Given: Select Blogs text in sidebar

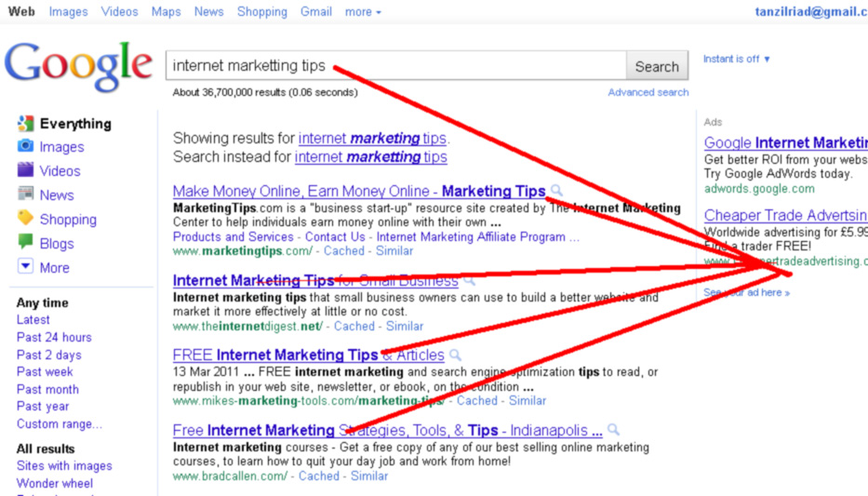Looking at the screenshot, I should [57, 244].
